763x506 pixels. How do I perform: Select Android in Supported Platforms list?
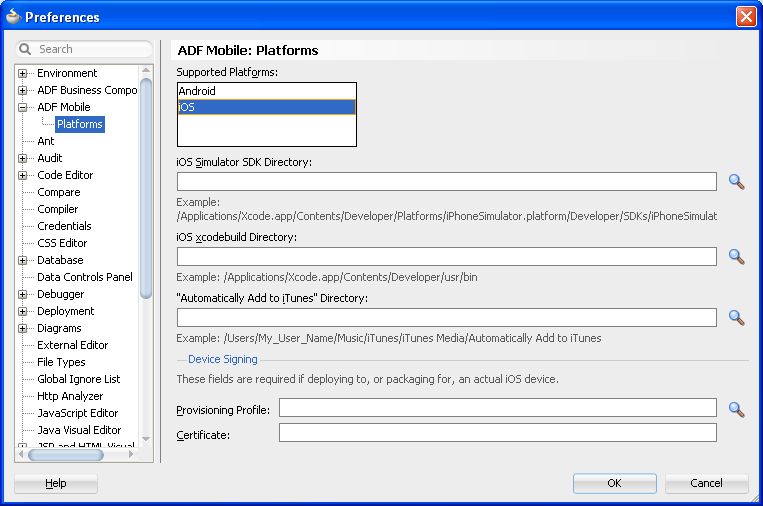267,91
